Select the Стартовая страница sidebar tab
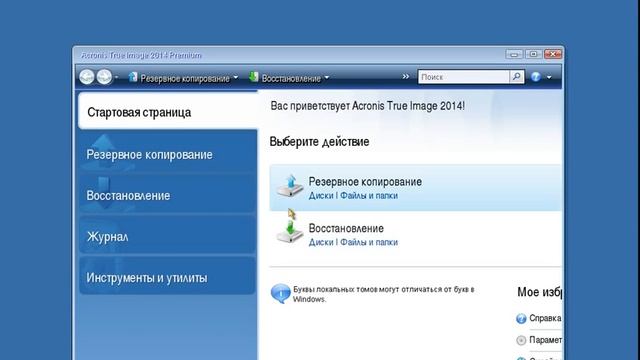The width and height of the screenshot is (640, 360). 168,112
